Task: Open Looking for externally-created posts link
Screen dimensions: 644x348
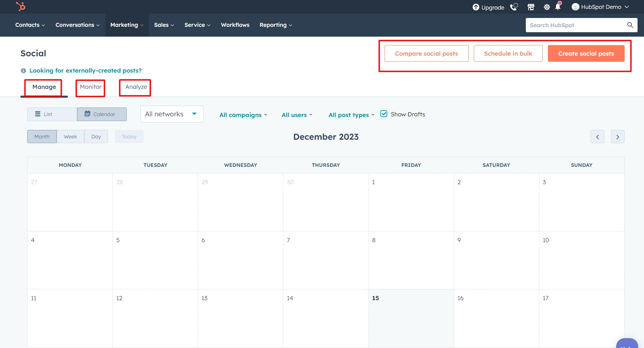Action: click(x=86, y=70)
